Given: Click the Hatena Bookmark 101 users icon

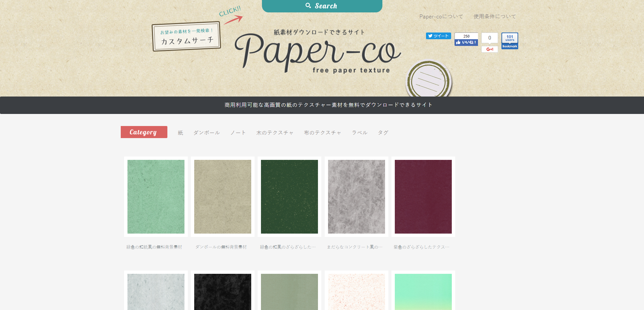Looking at the screenshot, I should click(509, 41).
